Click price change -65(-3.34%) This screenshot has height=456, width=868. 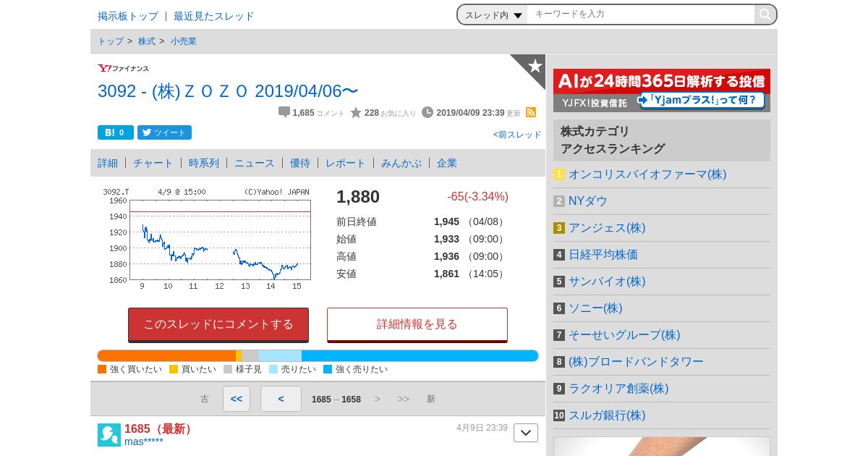point(477,197)
